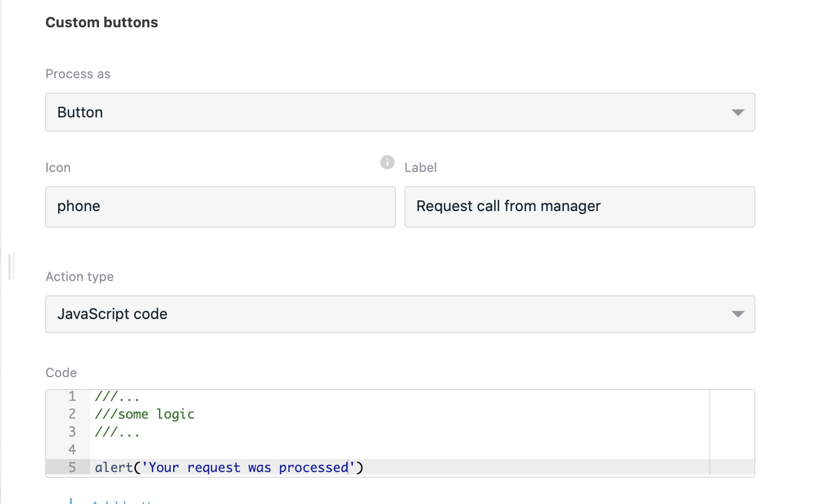Click the alert code on line 5
The width and height of the screenshot is (836, 504).
(229, 467)
